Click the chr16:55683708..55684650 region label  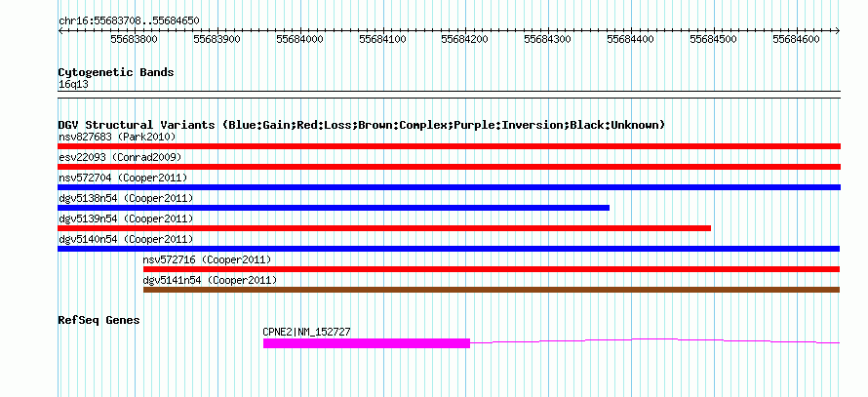129,20
